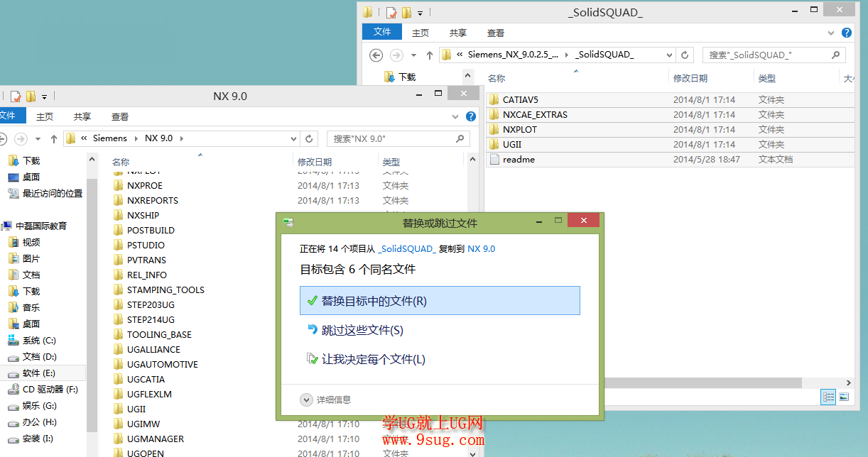This screenshot has width=868, height=457.
Task: Select 图片 in navigation pane
Action: point(31,259)
